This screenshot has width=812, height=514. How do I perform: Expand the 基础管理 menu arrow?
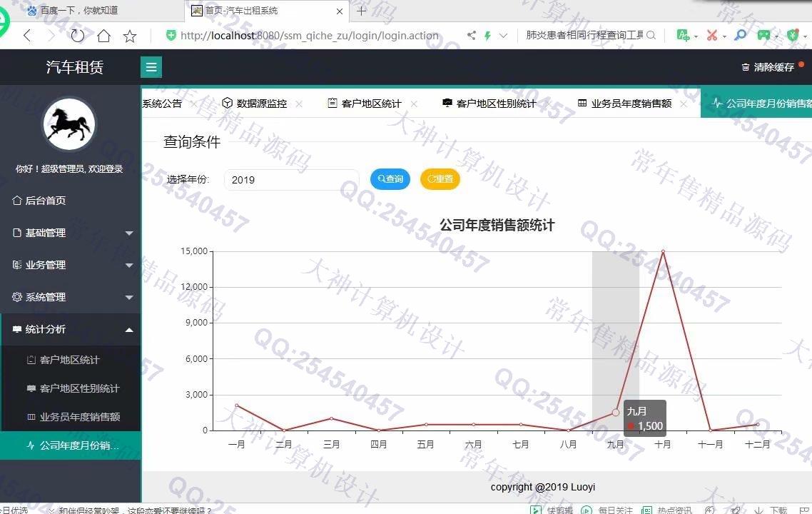(129, 233)
